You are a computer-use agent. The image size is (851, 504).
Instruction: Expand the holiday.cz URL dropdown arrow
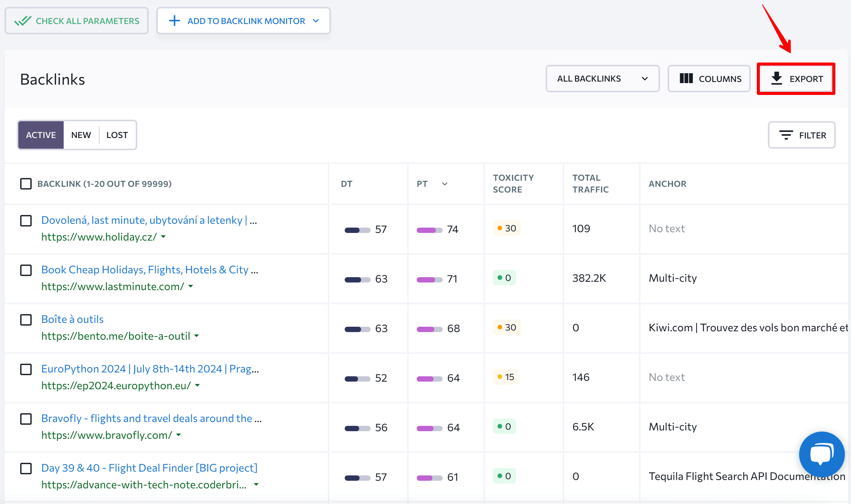(164, 237)
